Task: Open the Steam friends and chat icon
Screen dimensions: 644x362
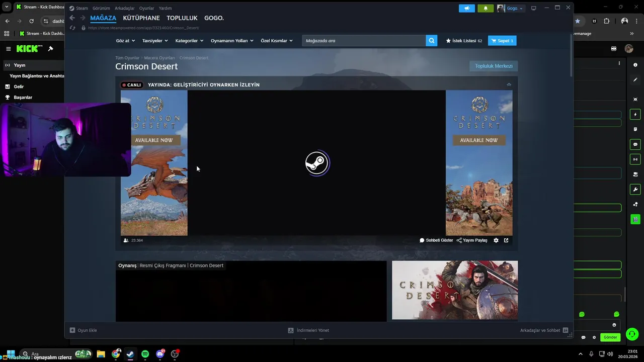Action: point(566,330)
